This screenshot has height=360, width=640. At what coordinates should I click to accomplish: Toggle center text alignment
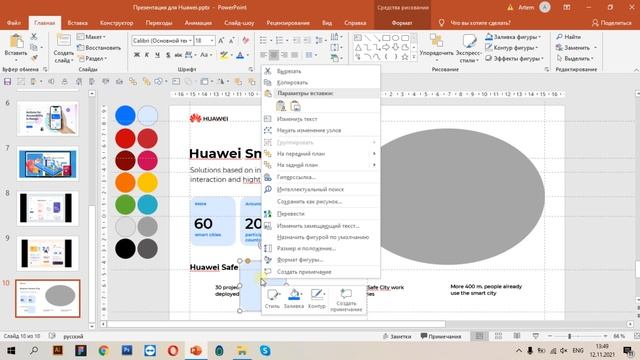273,55
